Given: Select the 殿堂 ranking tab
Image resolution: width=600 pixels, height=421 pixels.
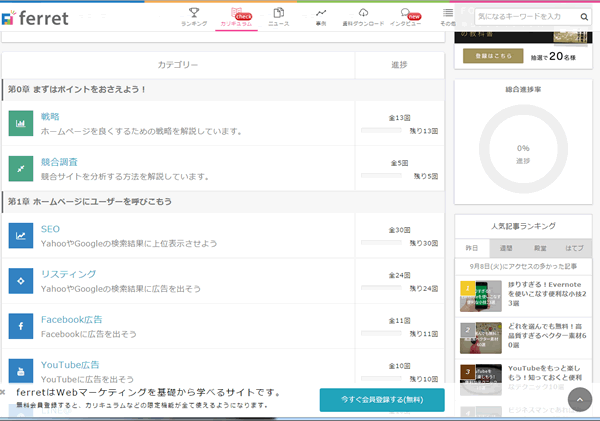Looking at the screenshot, I should (540, 248).
